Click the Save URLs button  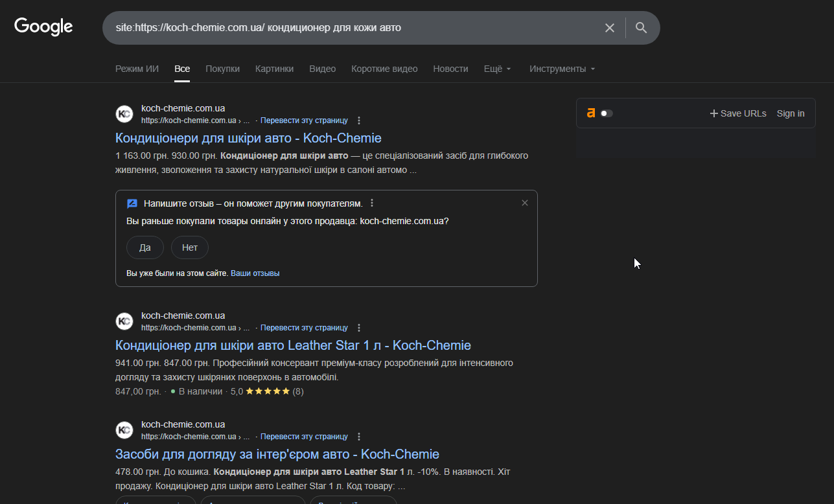tap(737, 113)
